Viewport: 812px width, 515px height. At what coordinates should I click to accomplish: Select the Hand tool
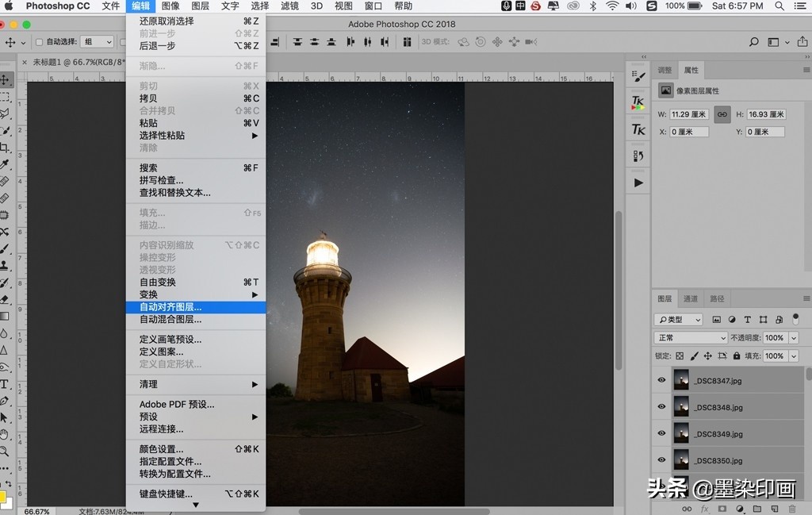pos(5,434)
